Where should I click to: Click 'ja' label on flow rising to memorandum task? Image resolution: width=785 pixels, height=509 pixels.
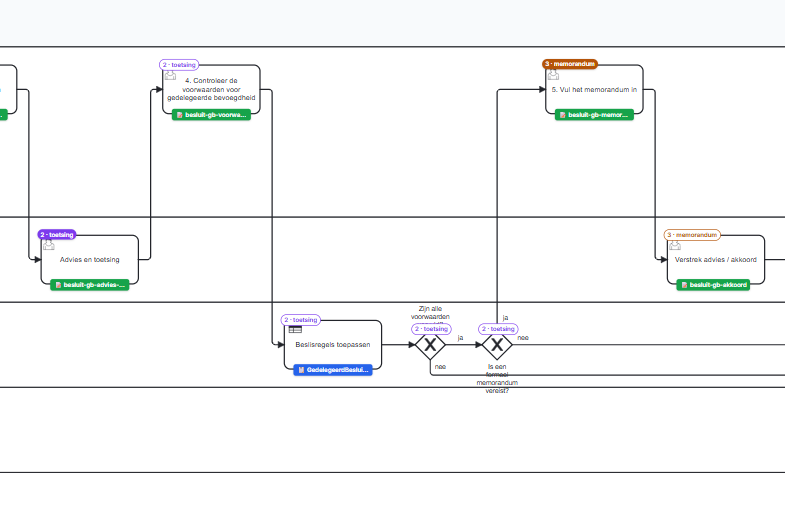point(505,318)
